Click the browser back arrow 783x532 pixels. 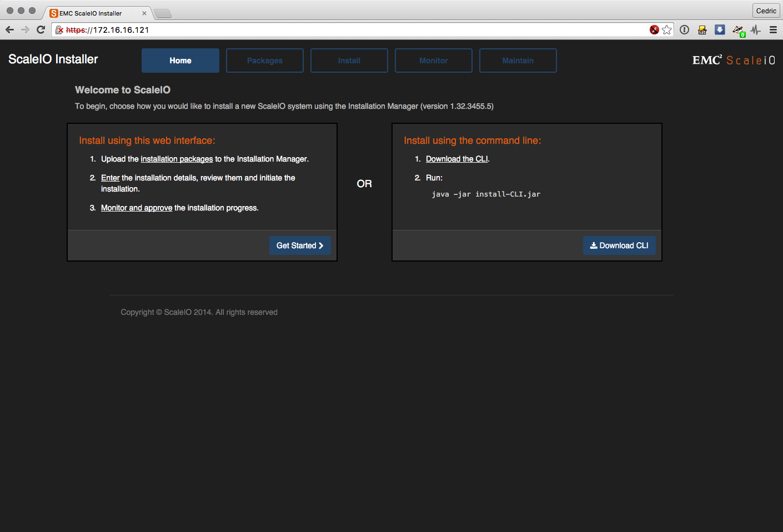[9, 30]
